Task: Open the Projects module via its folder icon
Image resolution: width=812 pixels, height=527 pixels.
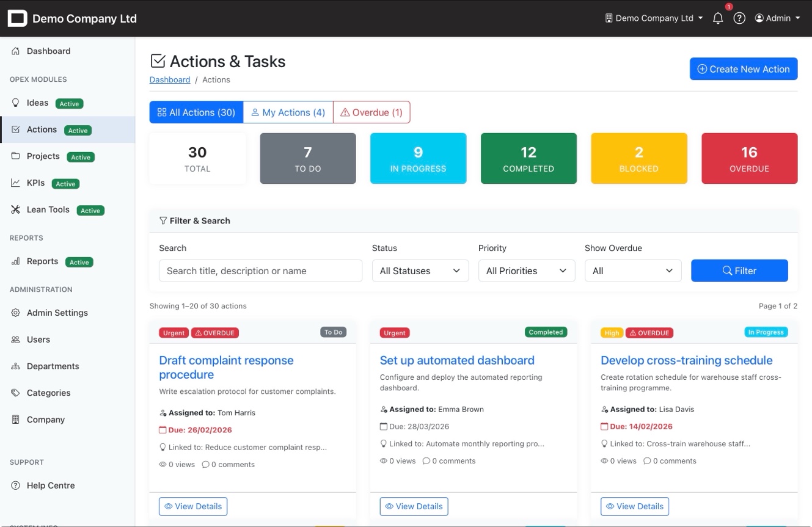Action: pos(15,156)
